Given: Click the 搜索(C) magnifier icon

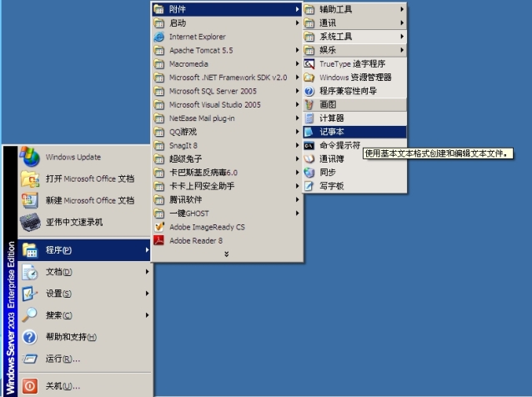Looking at the screenshot, I should (29, 315).
